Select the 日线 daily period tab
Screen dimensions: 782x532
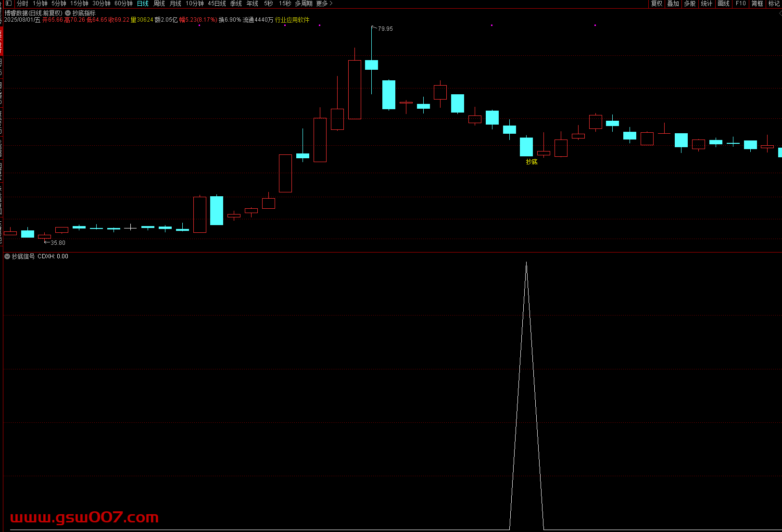tap(143, 3)
